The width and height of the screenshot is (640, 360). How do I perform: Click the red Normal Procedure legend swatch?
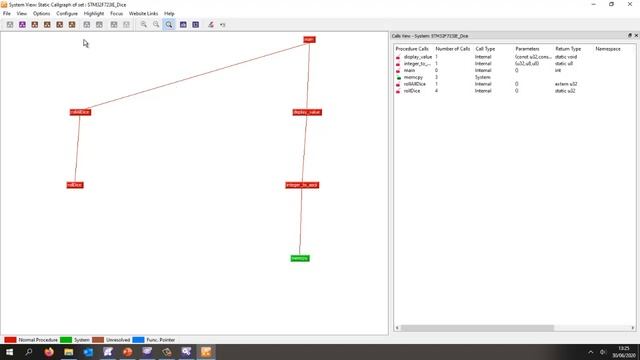10,340
